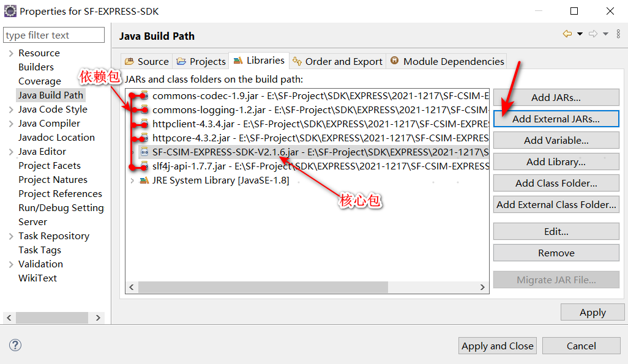Click the Add External JARs button
This screenshot has height=364, width=628.
[556, 119]
